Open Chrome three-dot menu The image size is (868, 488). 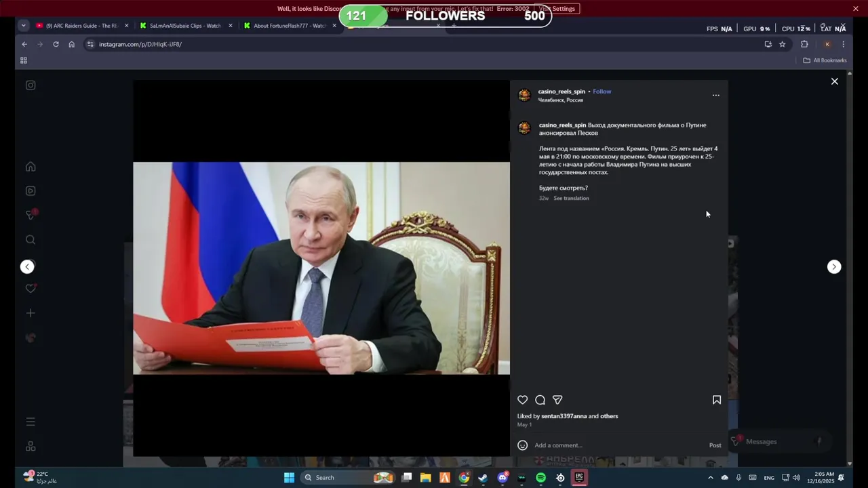[x=843, y=44]
